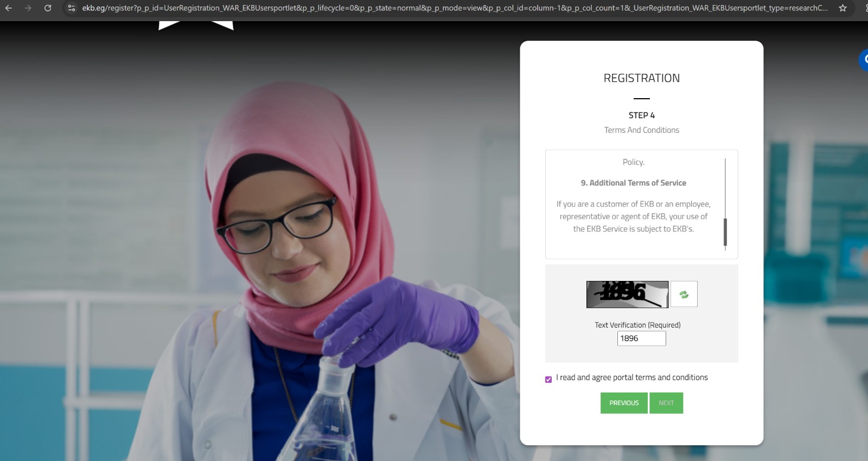The height and width of the screenshot is (461, 868).
Task: Click the white EKB logo at top
Action: 196,25
